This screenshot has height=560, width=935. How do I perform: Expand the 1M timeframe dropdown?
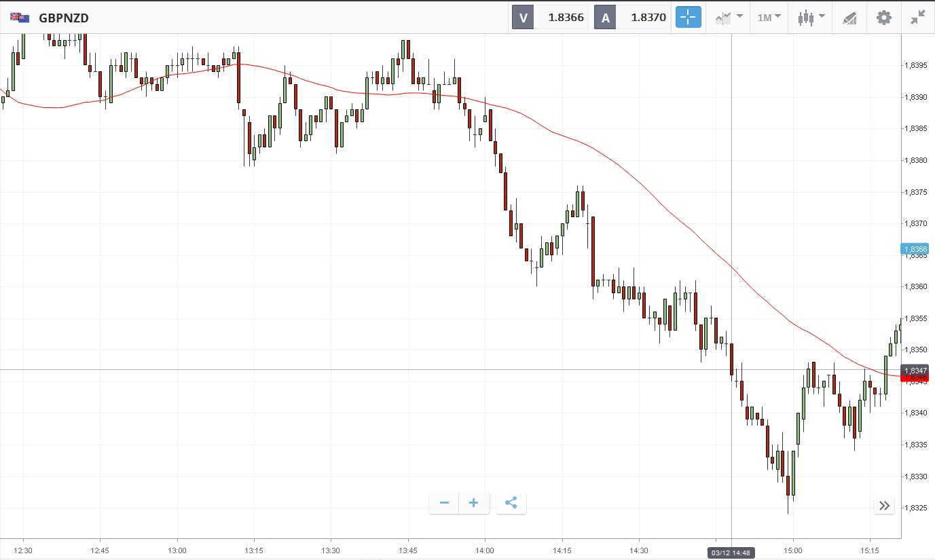769,18
